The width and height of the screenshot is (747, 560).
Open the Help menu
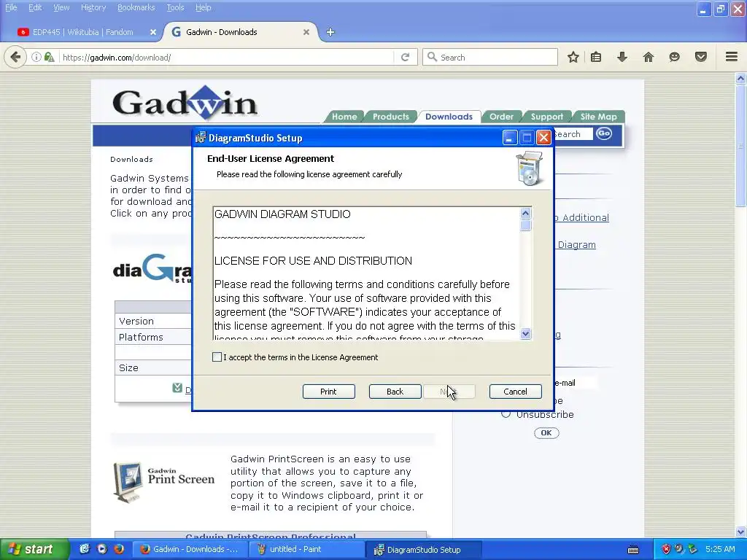(x=203, y=7)
